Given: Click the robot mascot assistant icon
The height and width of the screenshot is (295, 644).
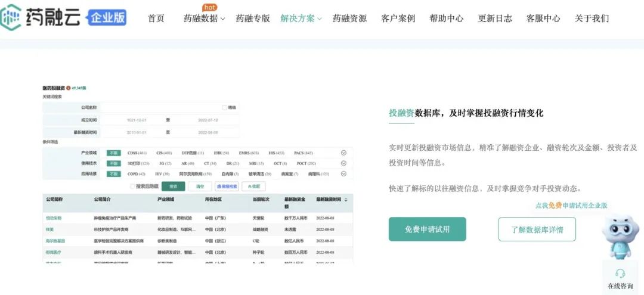Looking at the screenshot, I should (x=621, y=235).
